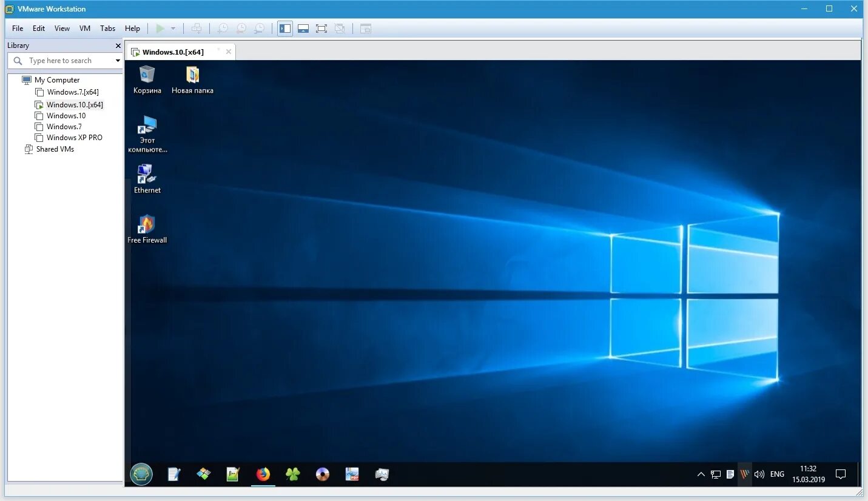Click the console view toolbar icon
The image size is (868, 501).
[365, 29]
